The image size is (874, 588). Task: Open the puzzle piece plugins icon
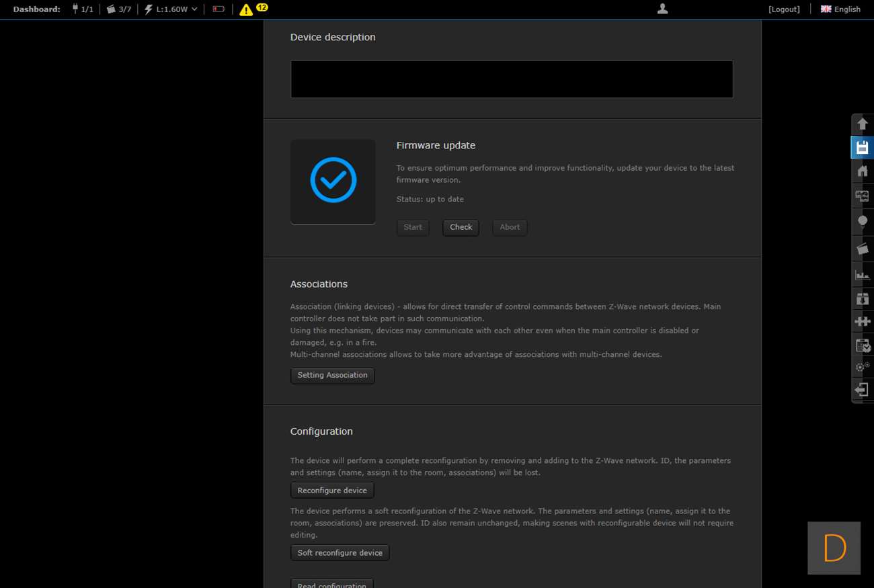862,321
